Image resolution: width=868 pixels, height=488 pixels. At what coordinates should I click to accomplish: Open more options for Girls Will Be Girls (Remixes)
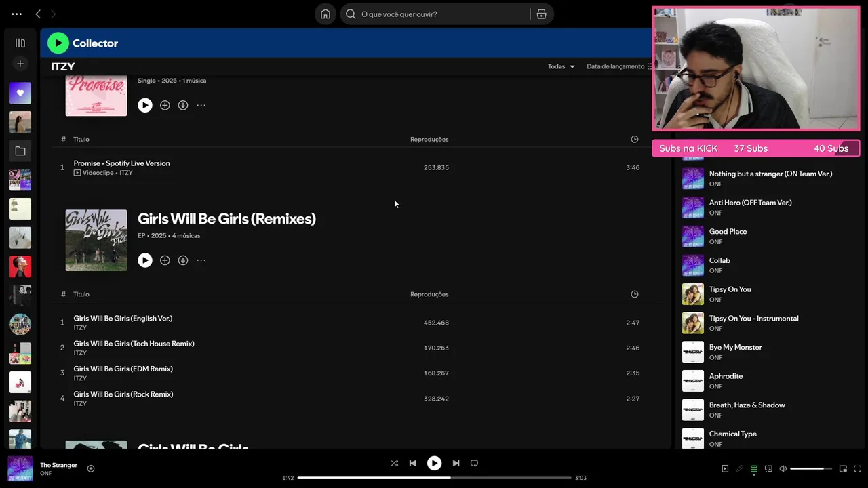(201, 260)
